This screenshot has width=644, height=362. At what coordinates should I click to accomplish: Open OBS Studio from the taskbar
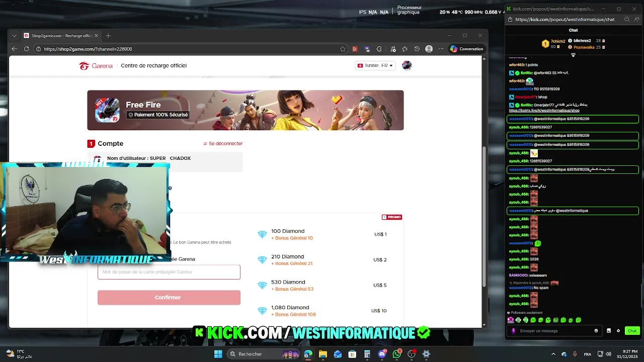[412, 354]
